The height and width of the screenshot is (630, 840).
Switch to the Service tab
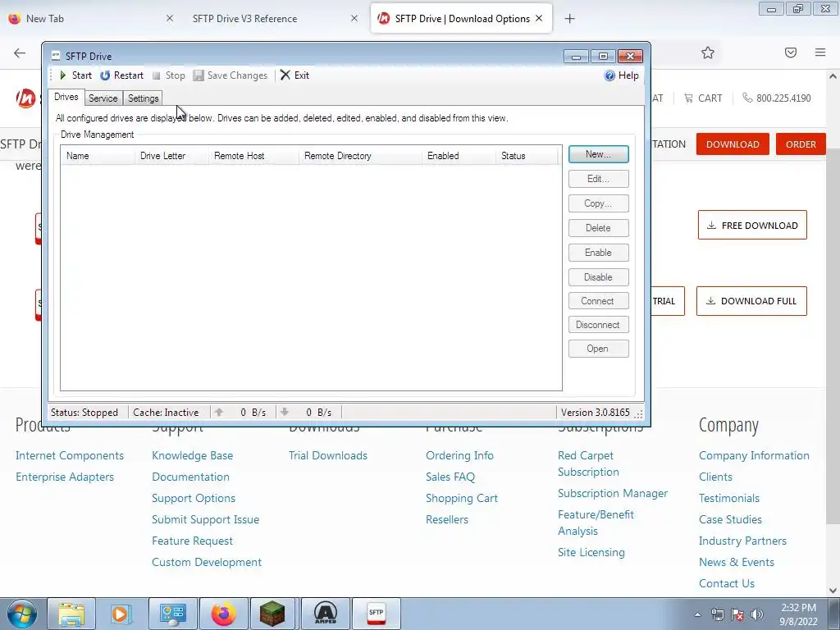103,98
